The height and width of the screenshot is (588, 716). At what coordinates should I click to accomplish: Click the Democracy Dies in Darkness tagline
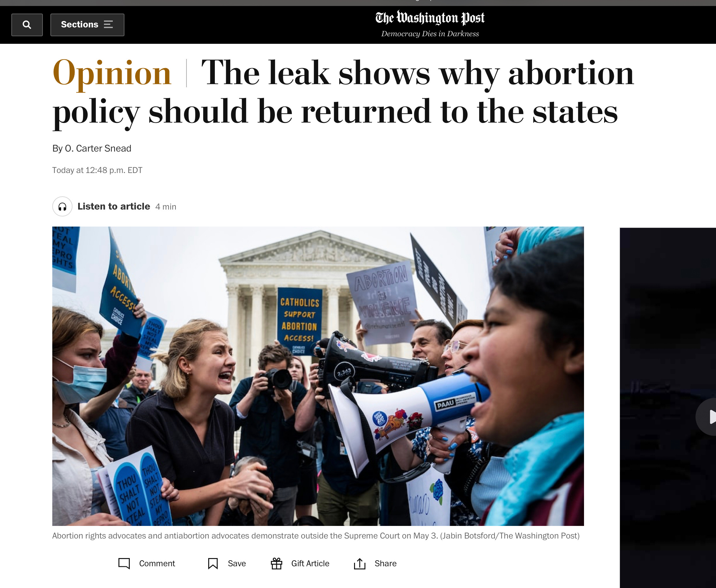tap(430, 34)
